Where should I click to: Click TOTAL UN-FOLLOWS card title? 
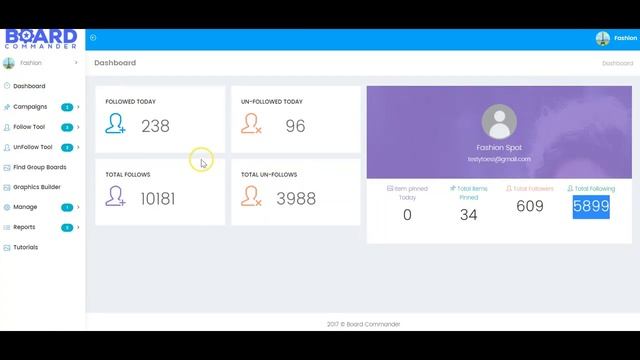[269, 175]
